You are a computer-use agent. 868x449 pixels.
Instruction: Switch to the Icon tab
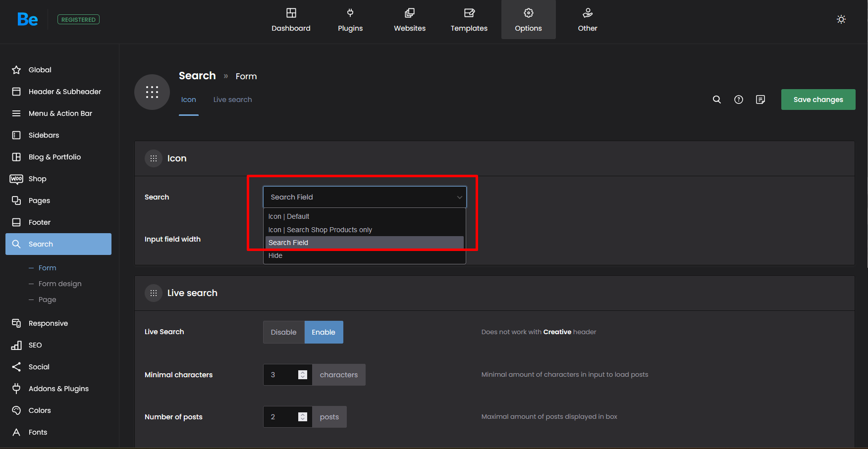click(x=189, y=100)
